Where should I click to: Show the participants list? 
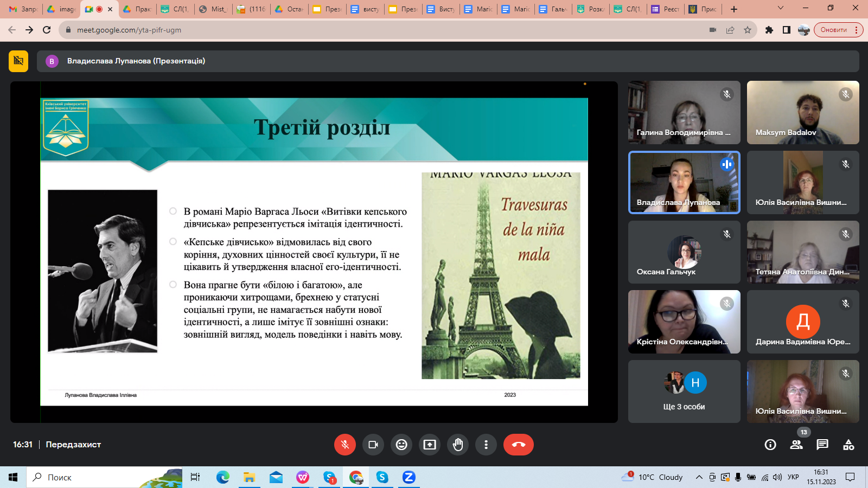tap(796, 445)
